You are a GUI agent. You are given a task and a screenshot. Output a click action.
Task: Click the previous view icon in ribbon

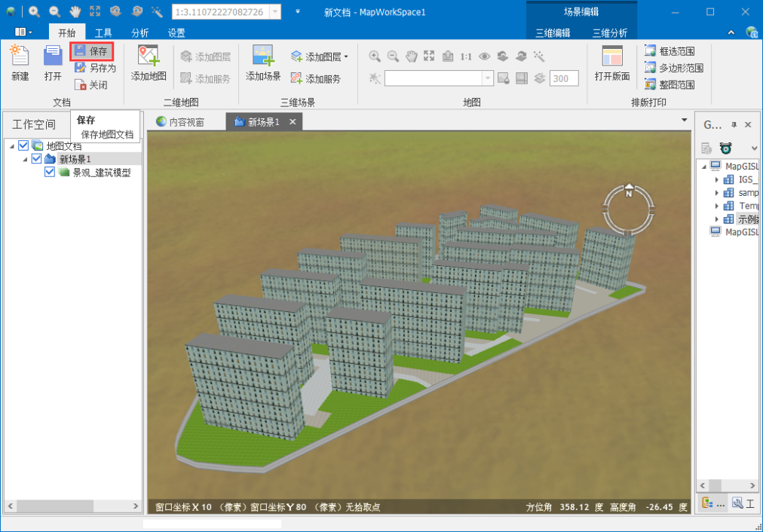coord(503,57)
